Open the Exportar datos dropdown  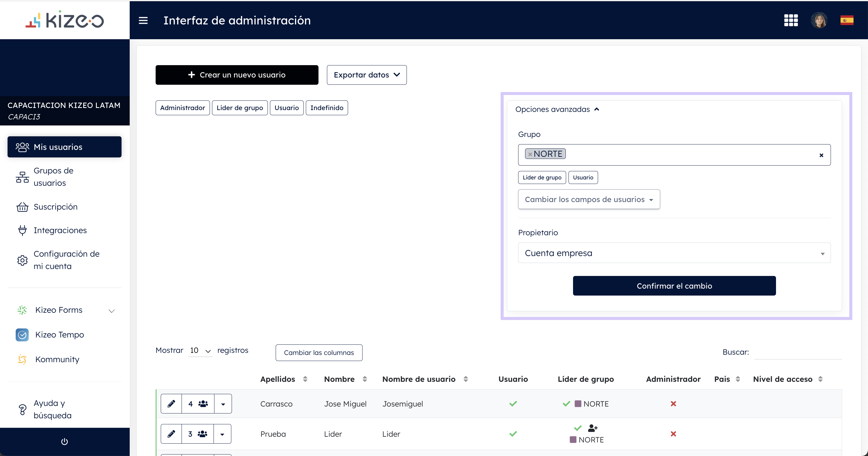pos(367,75)
